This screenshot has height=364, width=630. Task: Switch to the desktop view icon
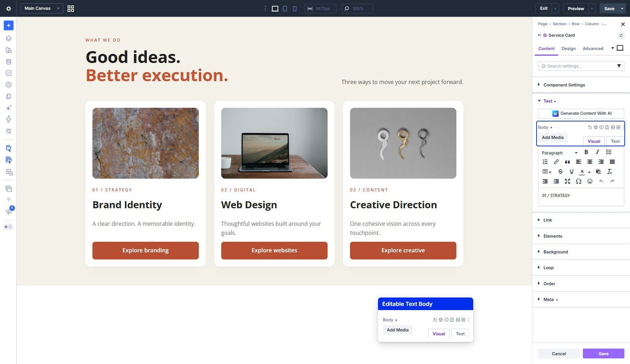coord(275,8)
